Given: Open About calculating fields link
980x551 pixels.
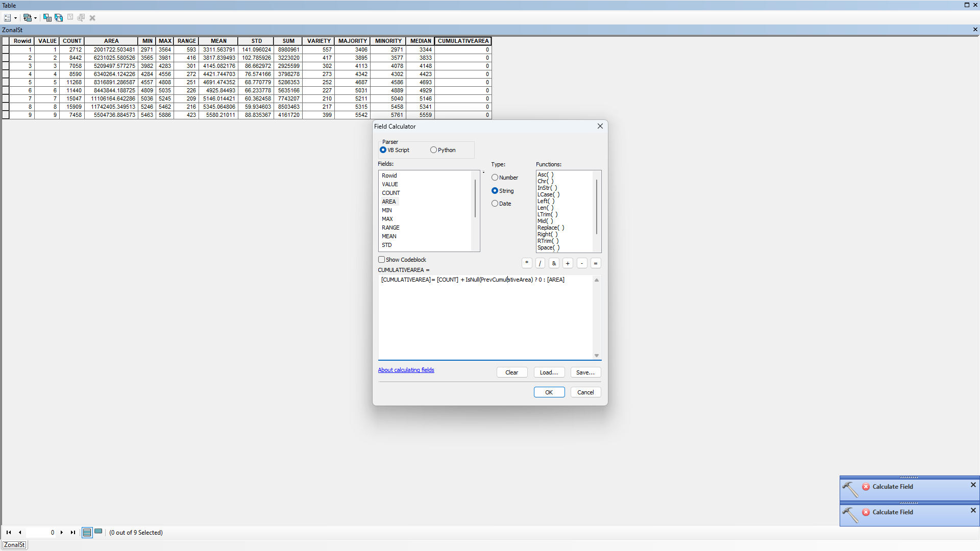Looking at the screenshot, I should click(x=406, y=370).
